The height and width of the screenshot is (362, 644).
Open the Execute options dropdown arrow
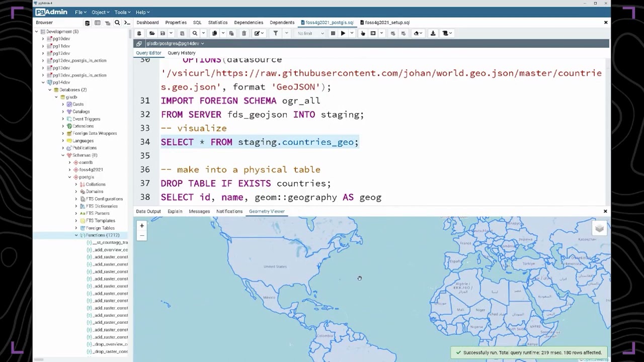(352, 33)
